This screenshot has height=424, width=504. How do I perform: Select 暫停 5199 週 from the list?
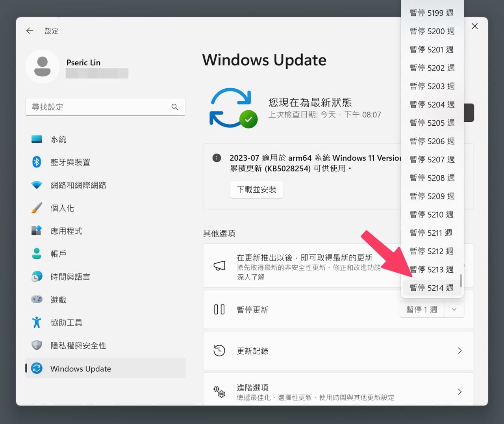[432, 13]
